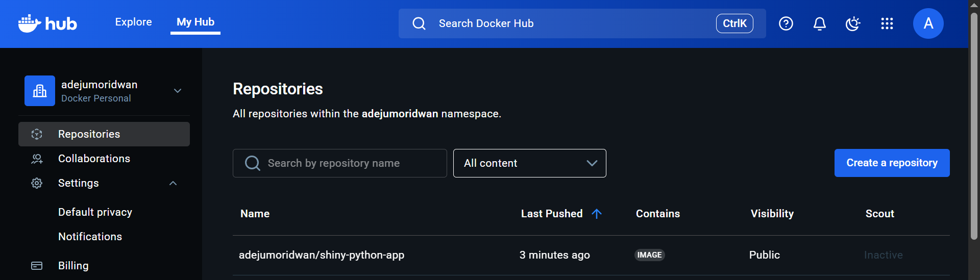Open Notifications settings in sidebar
The height and width of the screenshot is (280, 980).
[x=90, y=237]
